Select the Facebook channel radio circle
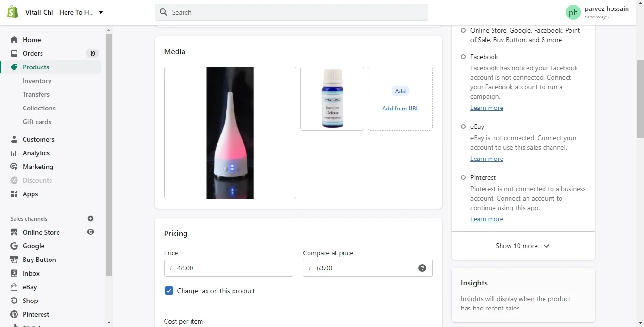The height and width of the screenshot is (327, 644). (463, 57)
